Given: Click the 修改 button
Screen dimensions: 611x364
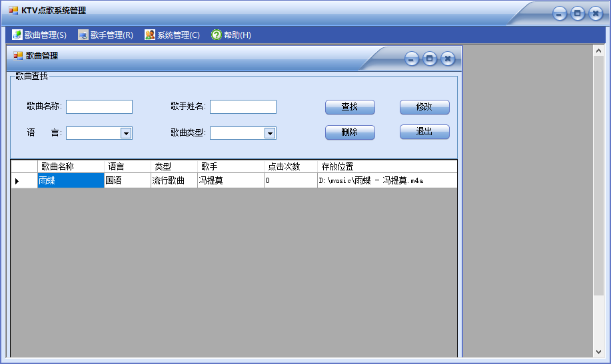Looking at the screenshot, I should (424, 107).
